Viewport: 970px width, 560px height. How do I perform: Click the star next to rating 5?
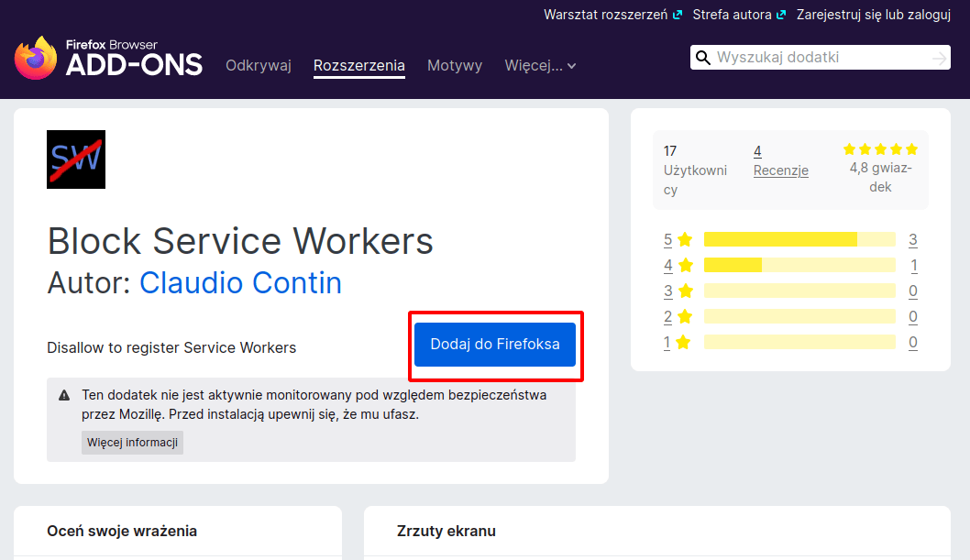coord(685,240)
